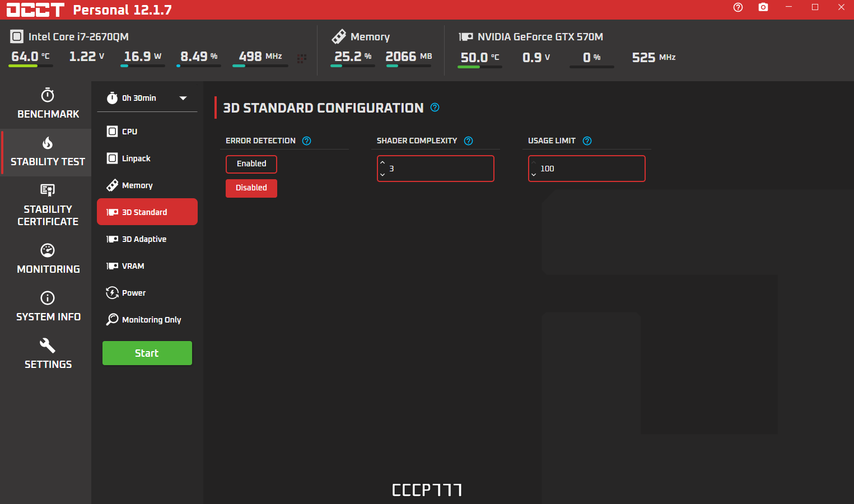Click the Memory test RAM icon
The height and width of the screenshot is (504, 854).
pyautogui.click(x=112, y=185)
